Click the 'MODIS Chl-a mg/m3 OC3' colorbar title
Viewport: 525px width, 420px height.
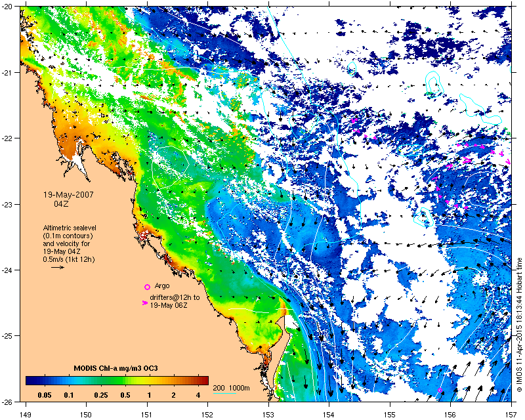[115, 368]
